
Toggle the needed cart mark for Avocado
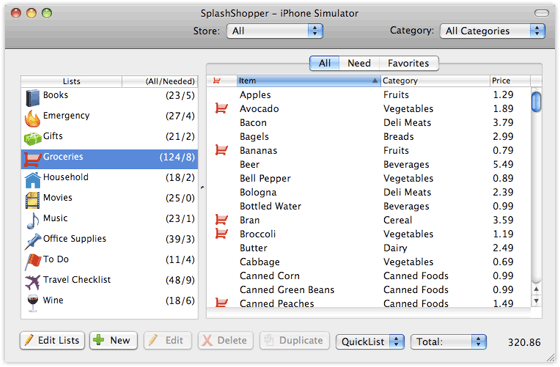tap(221, 108)
